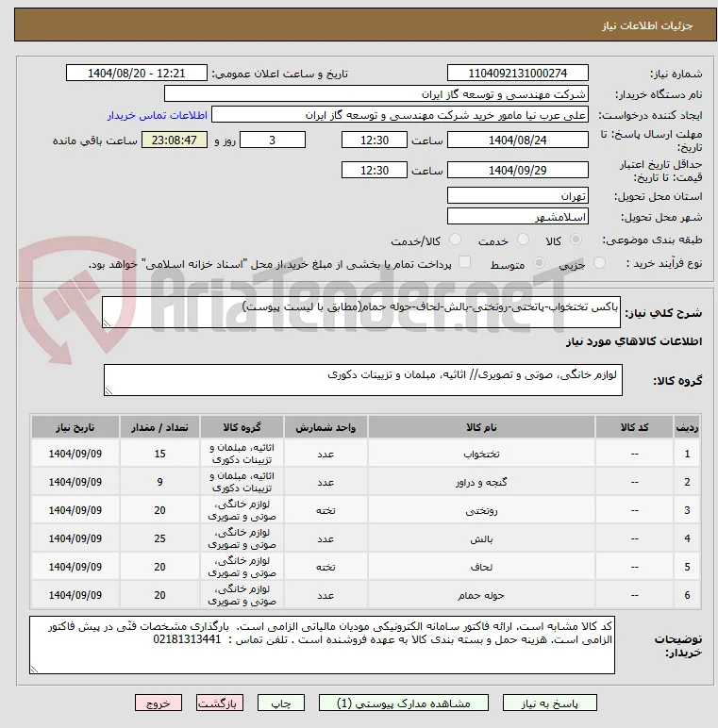Viewport: 718px width, 728px height.
Task: Click the price validity time 12:30
Action: click(375, 171)
